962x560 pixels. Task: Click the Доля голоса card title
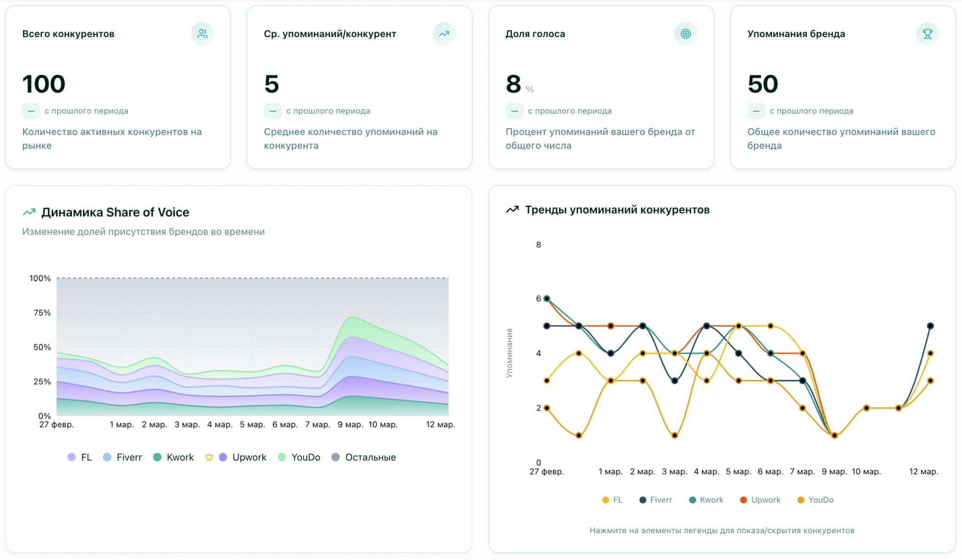pos(535,34)
